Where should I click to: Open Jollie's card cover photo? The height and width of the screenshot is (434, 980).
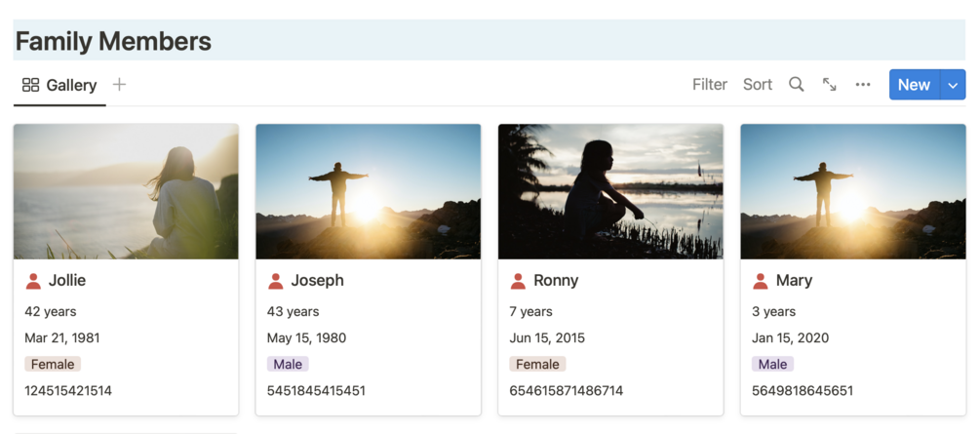point(126,191)
